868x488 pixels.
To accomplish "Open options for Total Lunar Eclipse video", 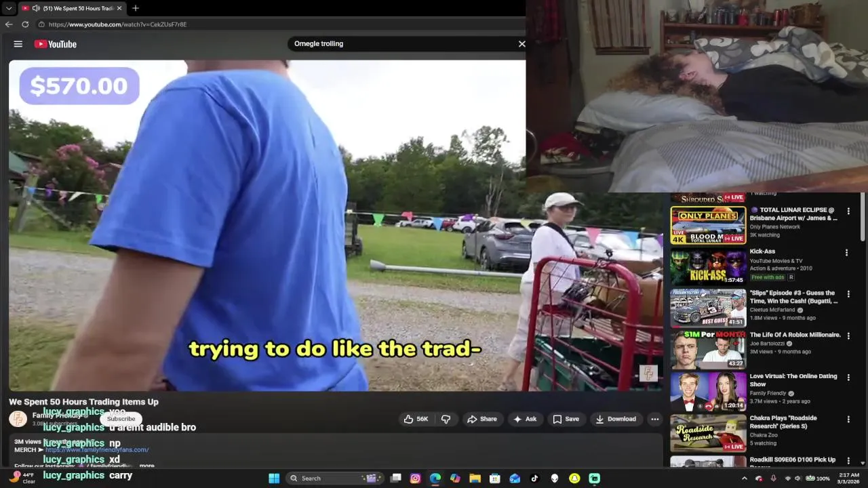I will (x=848, y=211).
